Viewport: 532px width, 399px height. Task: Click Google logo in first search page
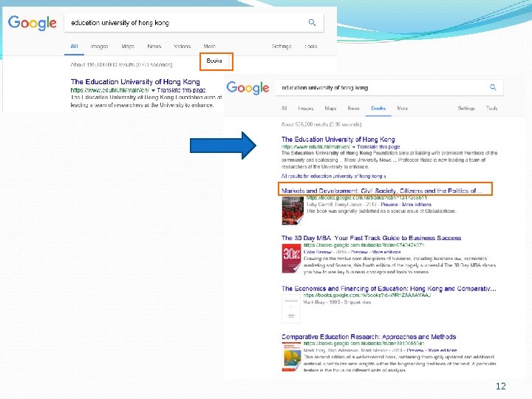[x=33, y=23]
